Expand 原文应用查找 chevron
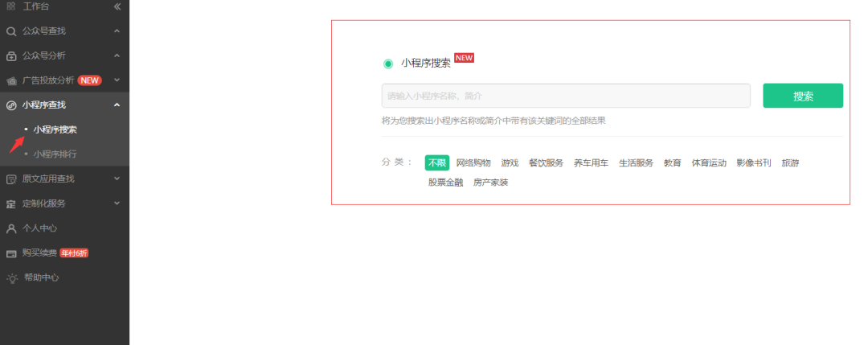The image size is (868, 345). [117, 179]
